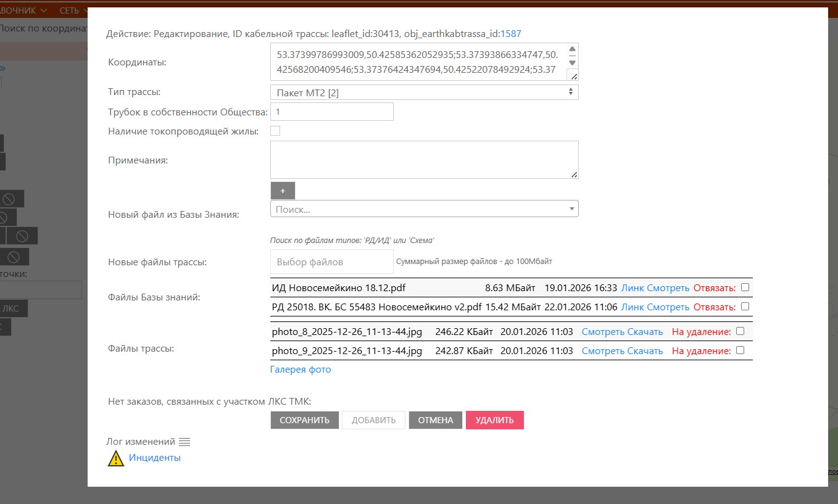
Task: Select the photo_8_2025-12-26_11-13-44.jpg file name
Action: (347, 332)
